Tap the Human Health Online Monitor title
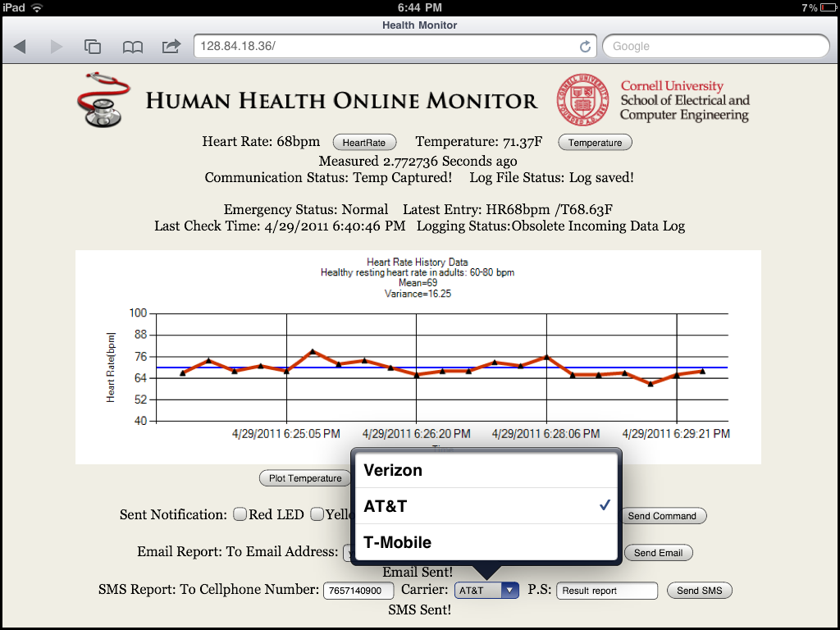The height and width of the screenshot is (630, 840). [341, 101]
